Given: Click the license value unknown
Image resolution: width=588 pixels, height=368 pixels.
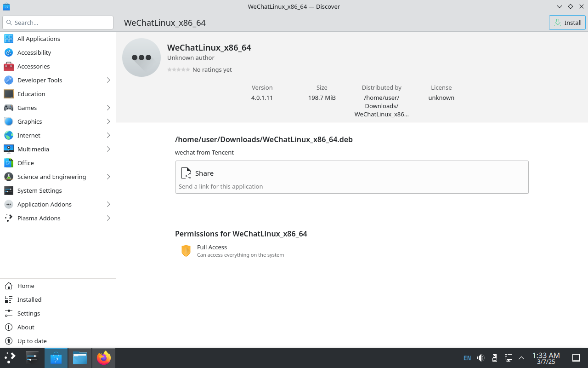Looking at the screenshot, I should (441, 98).
